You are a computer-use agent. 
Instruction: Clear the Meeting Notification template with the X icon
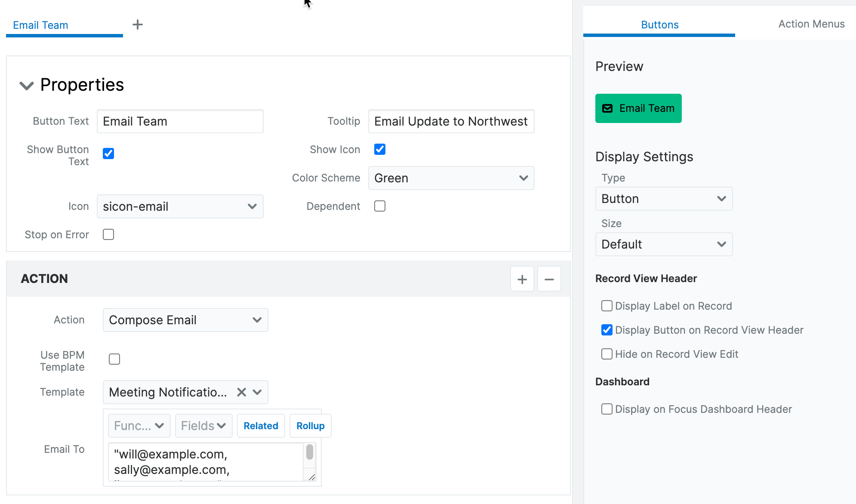coord(241,392)
